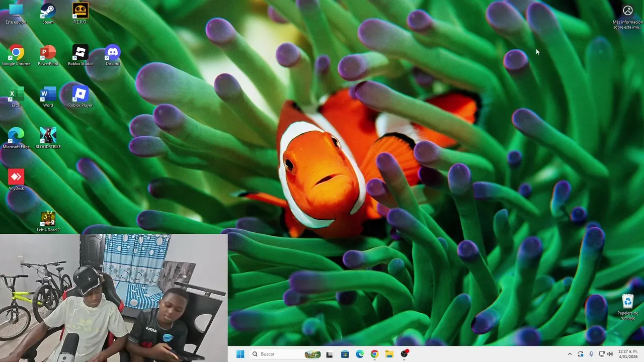Open the PowerPoint desktop shortcut
Screen dimensions: 644x362
(x=48, y=55)
